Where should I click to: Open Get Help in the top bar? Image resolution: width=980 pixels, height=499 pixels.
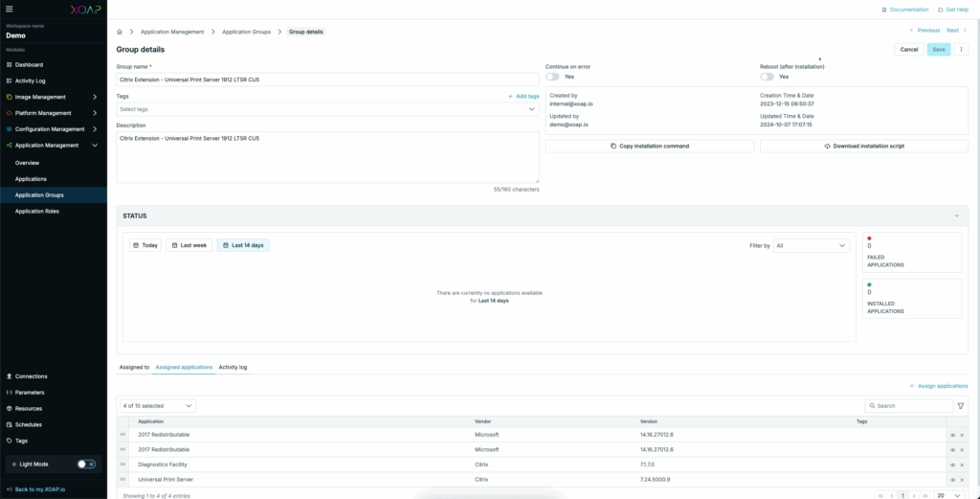(x=953, y=10)
